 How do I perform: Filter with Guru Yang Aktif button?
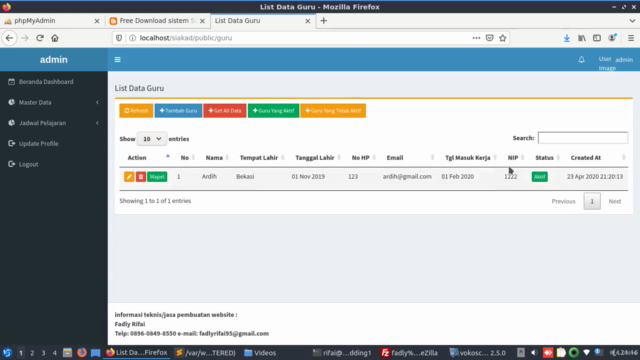273,111
